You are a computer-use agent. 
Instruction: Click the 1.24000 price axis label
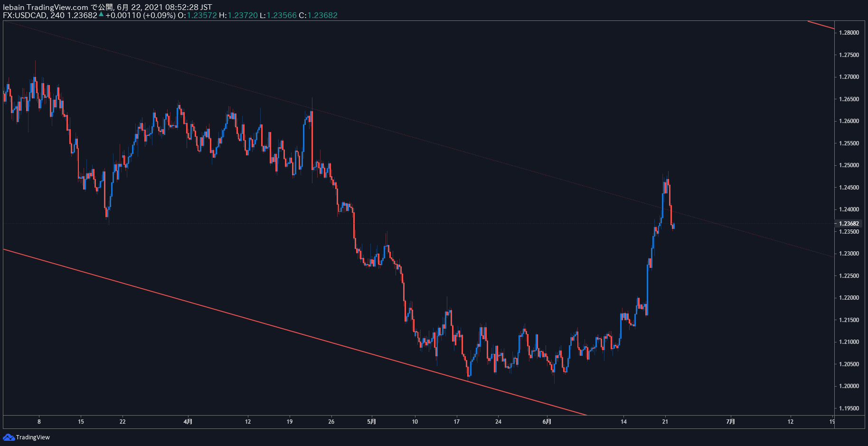click(x=849, y=209)
